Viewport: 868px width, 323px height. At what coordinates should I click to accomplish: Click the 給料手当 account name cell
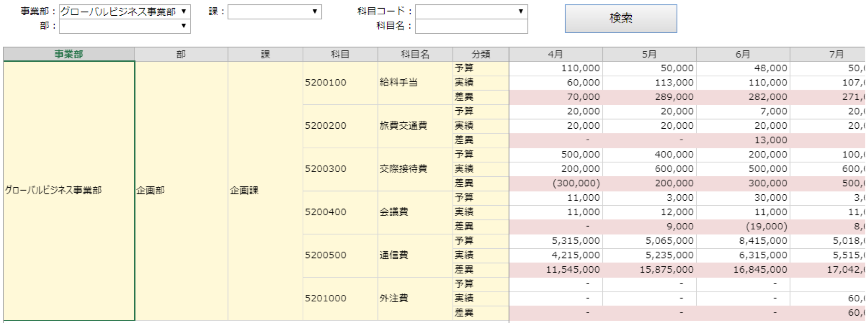click(415, 83)
